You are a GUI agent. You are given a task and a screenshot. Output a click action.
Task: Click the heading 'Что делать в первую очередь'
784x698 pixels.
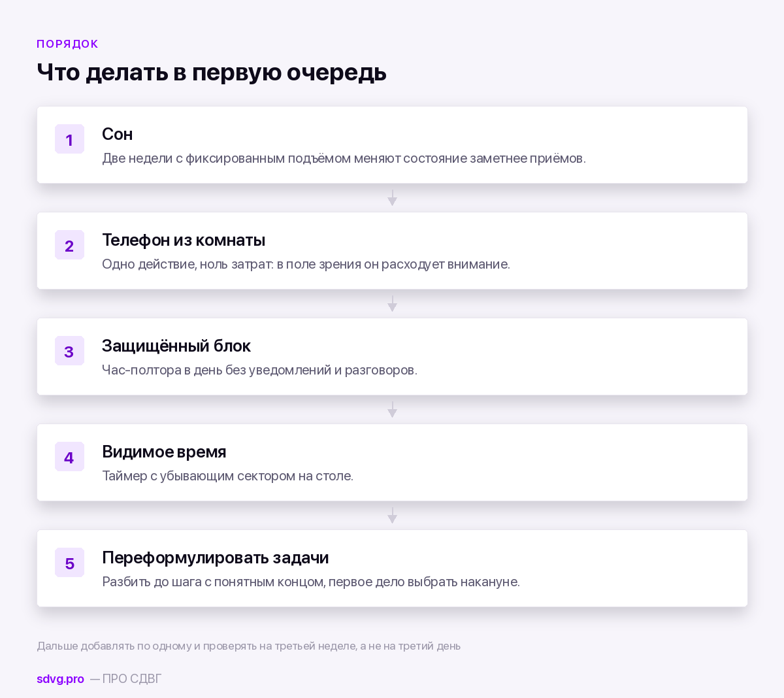tap(212, 73)
